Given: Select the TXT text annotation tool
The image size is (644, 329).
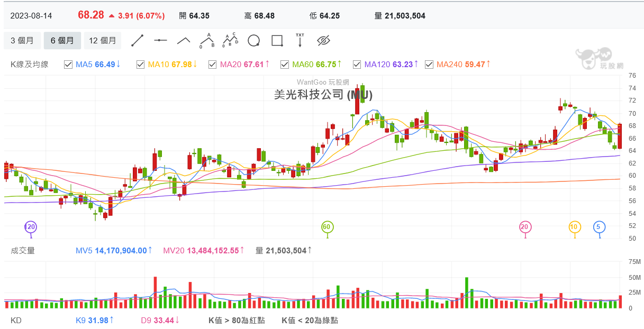Looking at the screenshot, I should pyautogui.click(x=300, y=40).
